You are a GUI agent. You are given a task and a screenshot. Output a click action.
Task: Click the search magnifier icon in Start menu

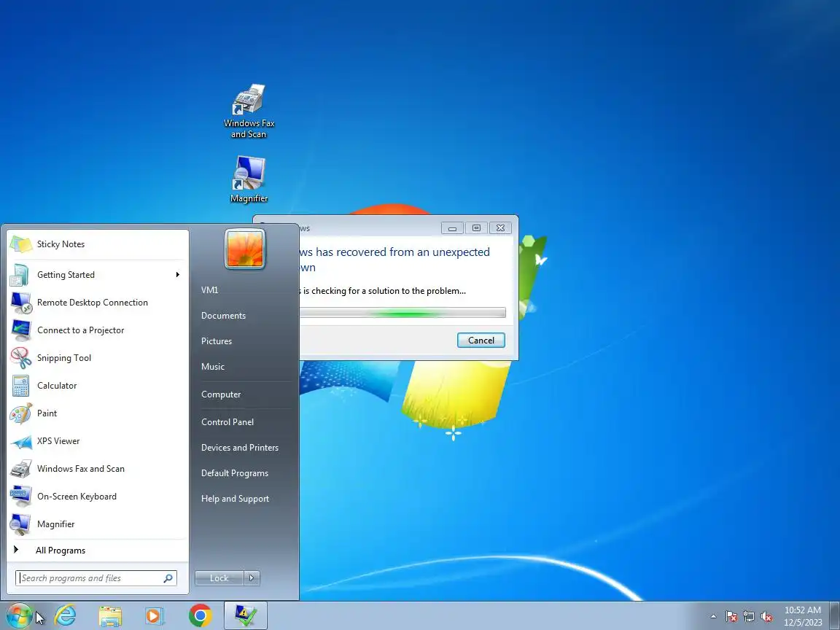pos(168,578)
